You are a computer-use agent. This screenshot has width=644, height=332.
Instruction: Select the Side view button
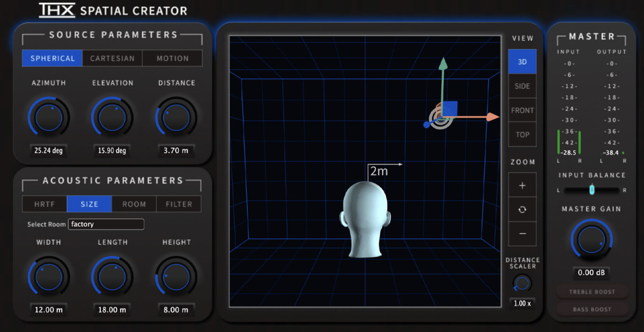(x=522, y=86)
